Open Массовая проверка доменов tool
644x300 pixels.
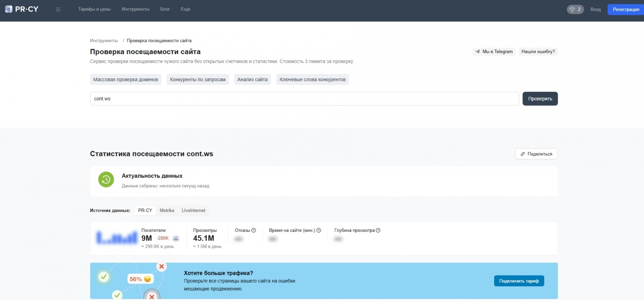point(126,79)
